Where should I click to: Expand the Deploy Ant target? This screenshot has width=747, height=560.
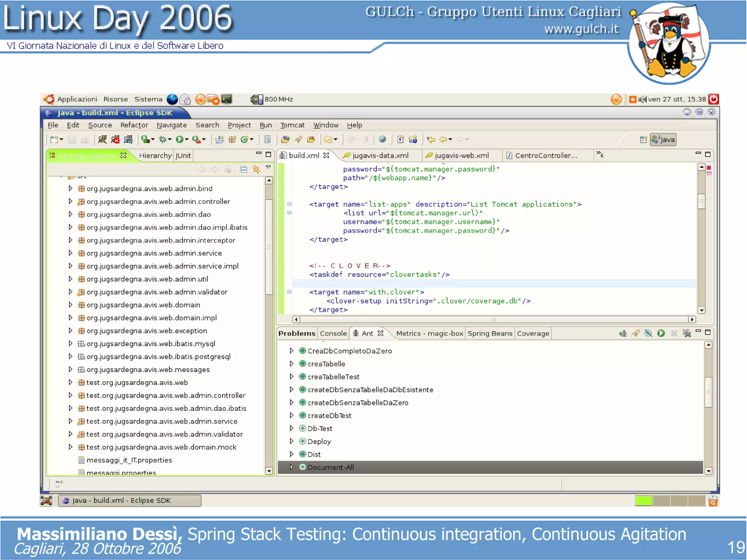[x=291, y=441]
